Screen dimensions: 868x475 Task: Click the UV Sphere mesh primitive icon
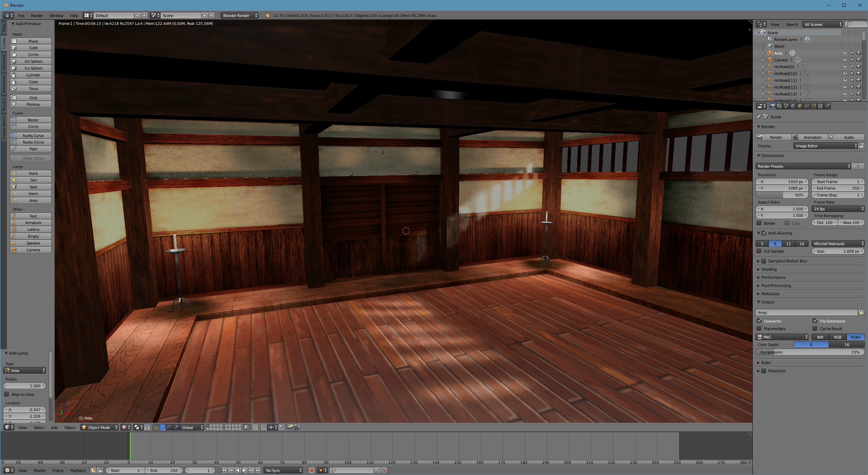click(15, 61)
